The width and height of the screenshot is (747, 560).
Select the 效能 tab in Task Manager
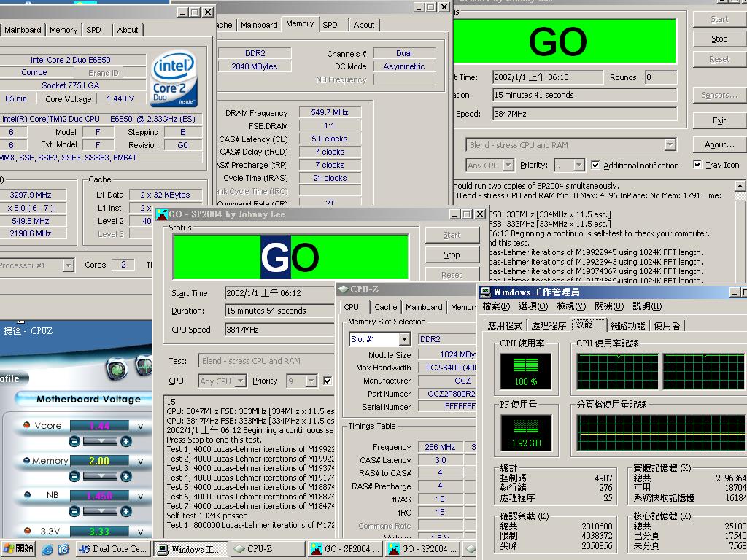coord(589,324)
